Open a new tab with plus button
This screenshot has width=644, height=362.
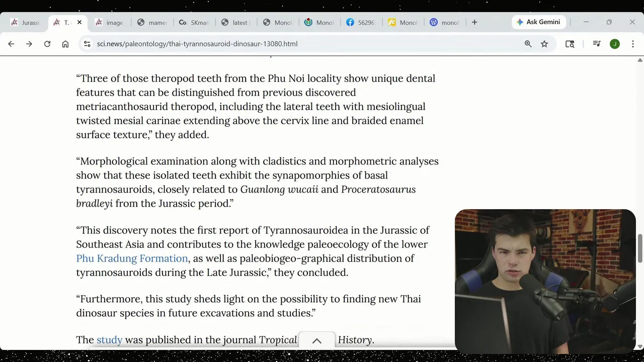coord(474,22)
